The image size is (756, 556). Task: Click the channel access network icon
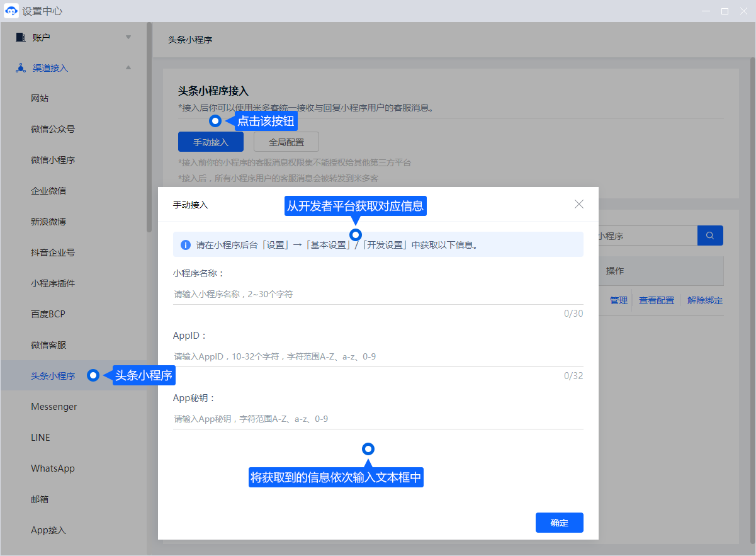tap(21, 68)
